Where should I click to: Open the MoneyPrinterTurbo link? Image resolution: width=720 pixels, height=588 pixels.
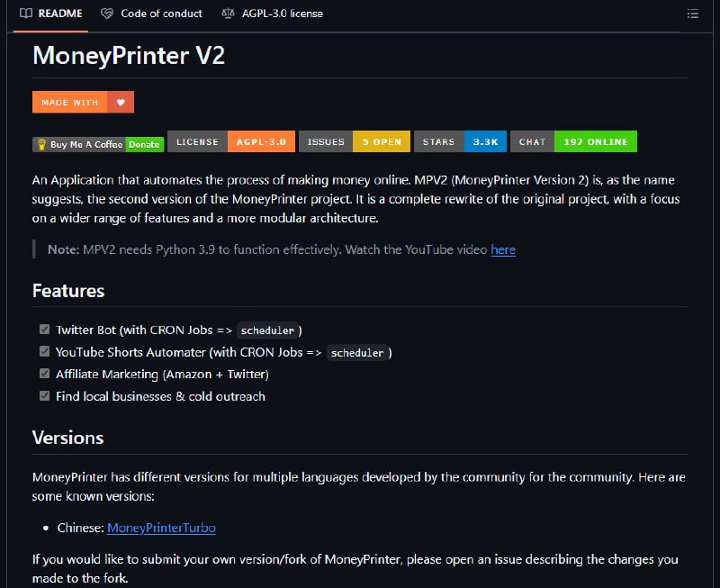(x=161, y=528)
